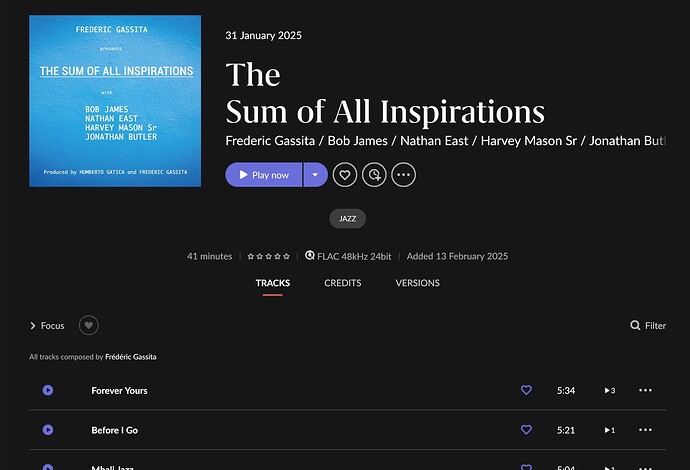Click the add to library icon
690x470 pixels.
pyautogui.click(x=374, y=175)
